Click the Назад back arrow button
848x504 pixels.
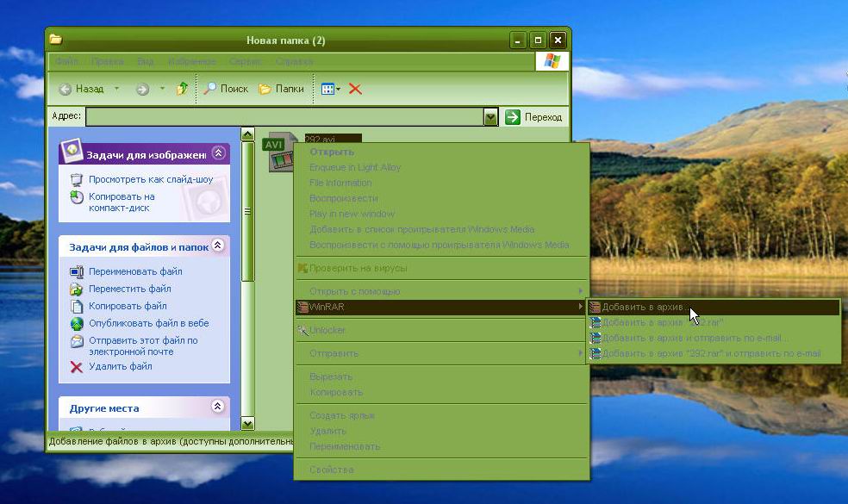pos(81,89)
